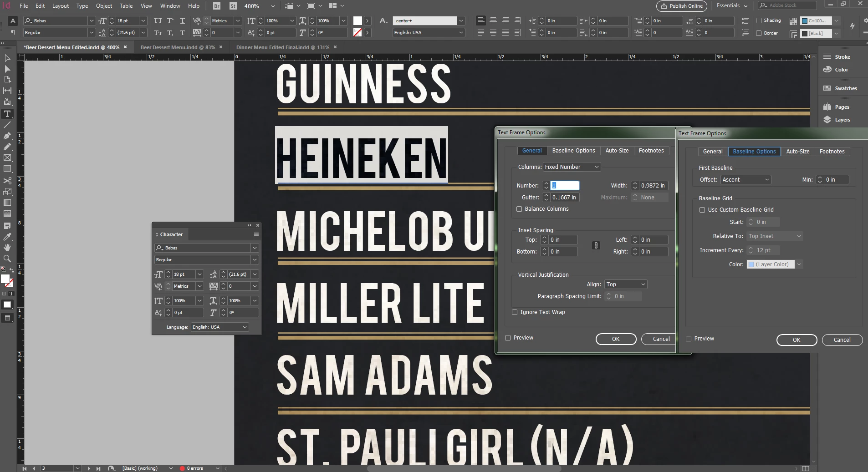Open the 400% zoom level dropdown
This screenshot has height=472, width=868.
pyautogui.click(x=273, y=6)
